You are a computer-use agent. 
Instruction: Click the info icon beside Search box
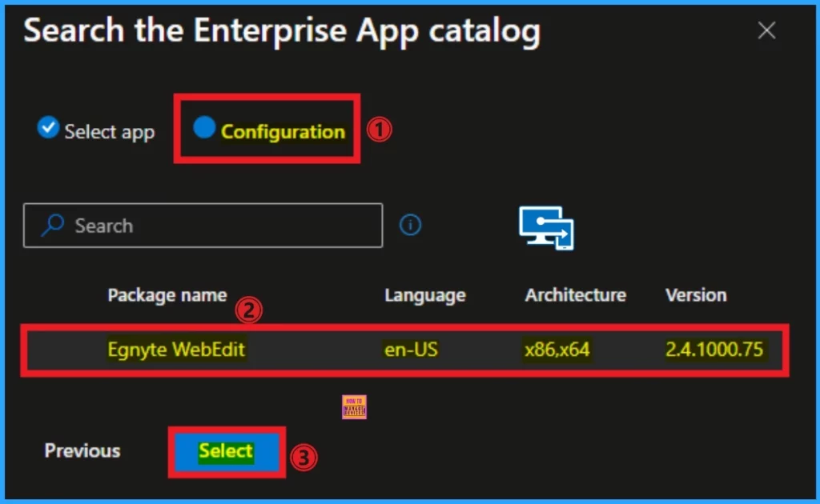[410, 225]
